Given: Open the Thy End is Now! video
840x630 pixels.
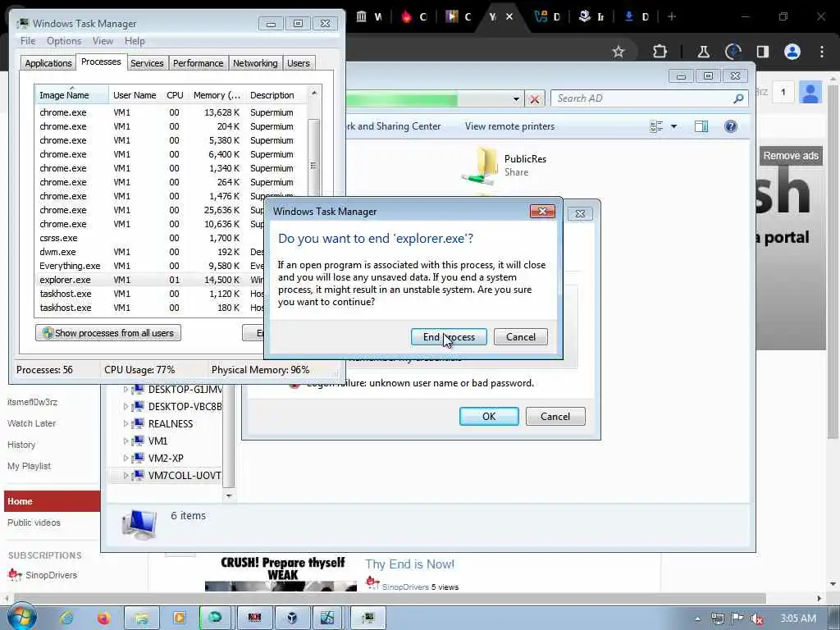Looking at the screenshot, I should (x=409, y=564).
